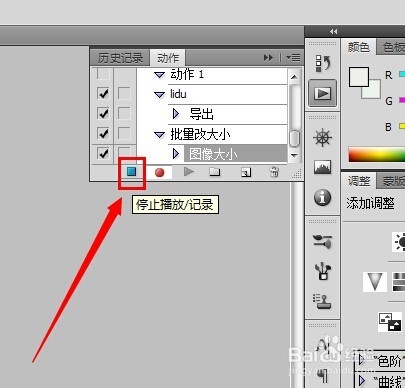Collapse the Actions panel with the double-arrow icon
405x388 pixels.
click(x=268, y=58)
